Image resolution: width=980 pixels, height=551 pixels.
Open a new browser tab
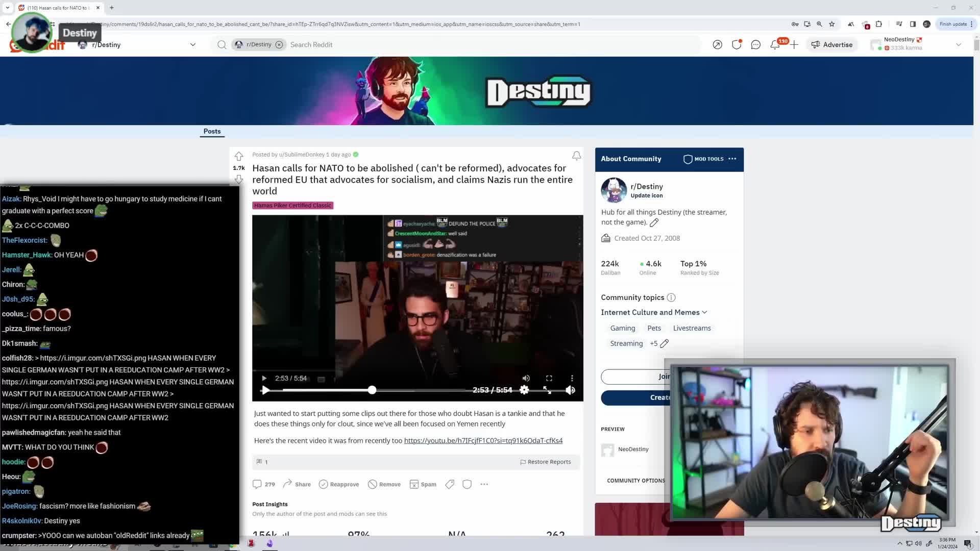point(112,8)
